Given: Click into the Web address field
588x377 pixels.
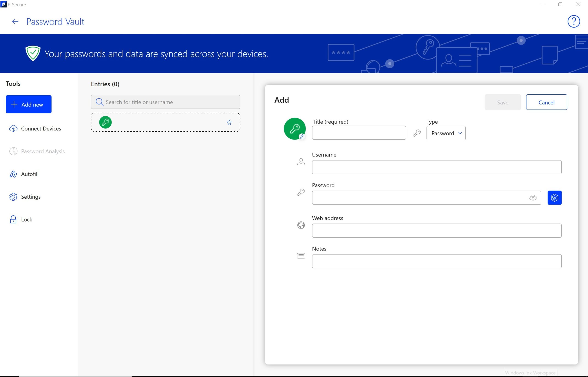Looking at the screenshot, I should click(x=436, y=231).
